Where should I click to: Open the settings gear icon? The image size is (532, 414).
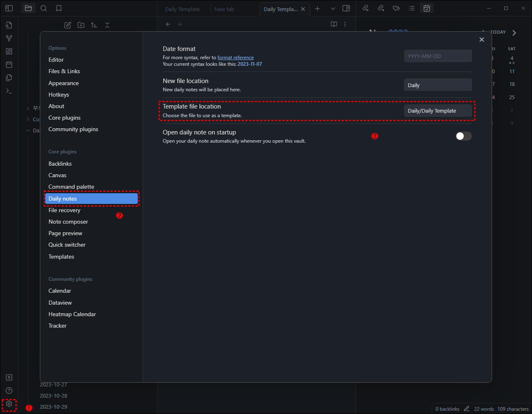tap(9, 404)
